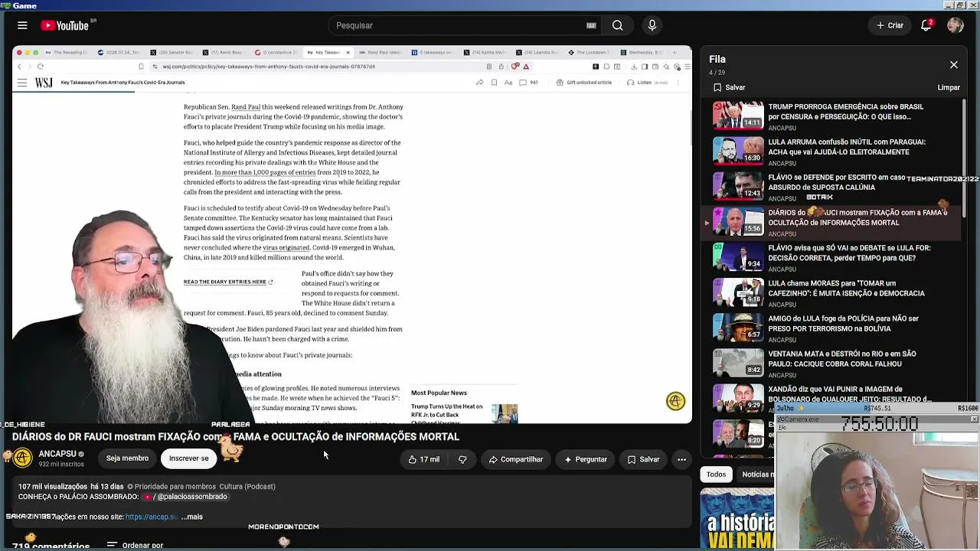Screen dimensions: 980x551
Task: Open the three-dot more actions menu
Action: pyautogui.click(x=681, y=459)
